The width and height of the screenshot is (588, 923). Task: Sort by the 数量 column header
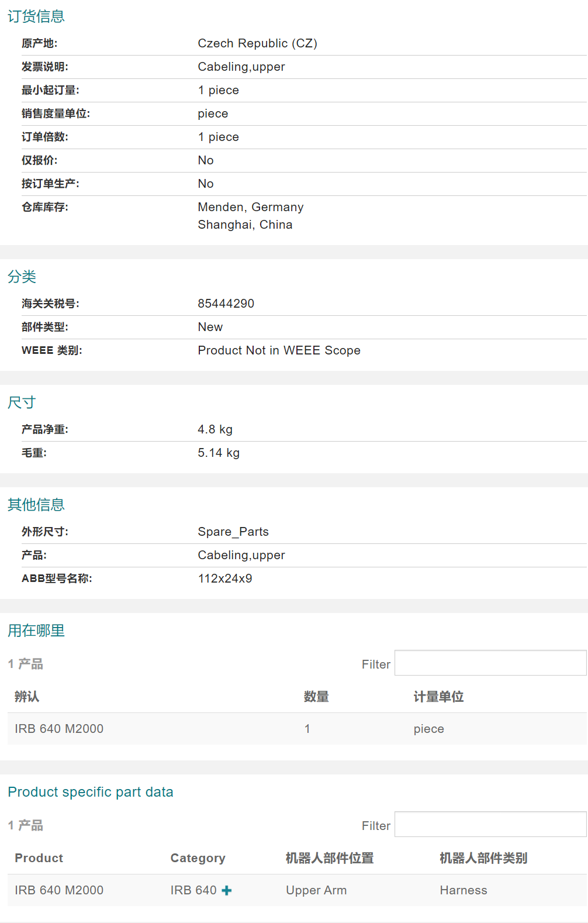click(316, 697)
